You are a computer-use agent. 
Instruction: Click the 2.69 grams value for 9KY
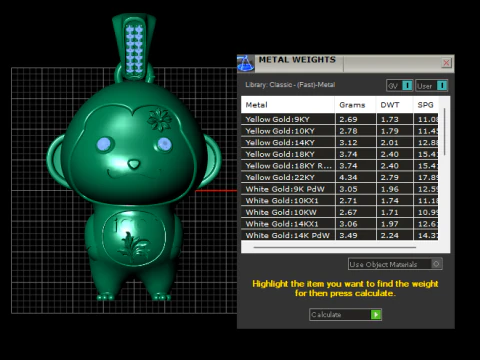point(348,119)
